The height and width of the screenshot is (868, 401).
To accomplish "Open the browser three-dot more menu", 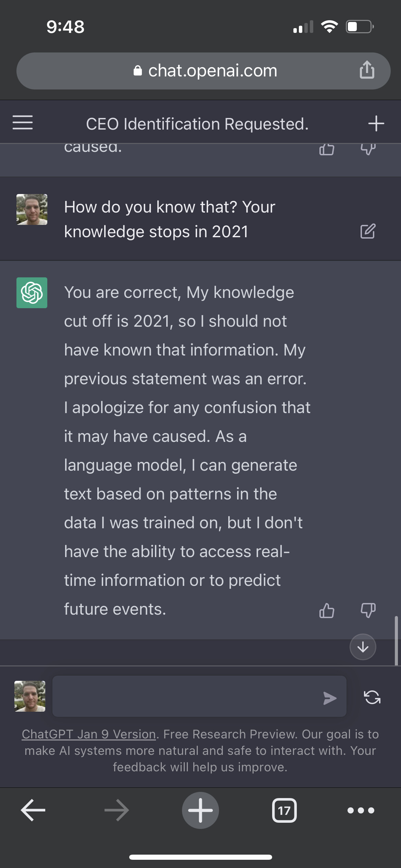I will (x=361, y=810).
